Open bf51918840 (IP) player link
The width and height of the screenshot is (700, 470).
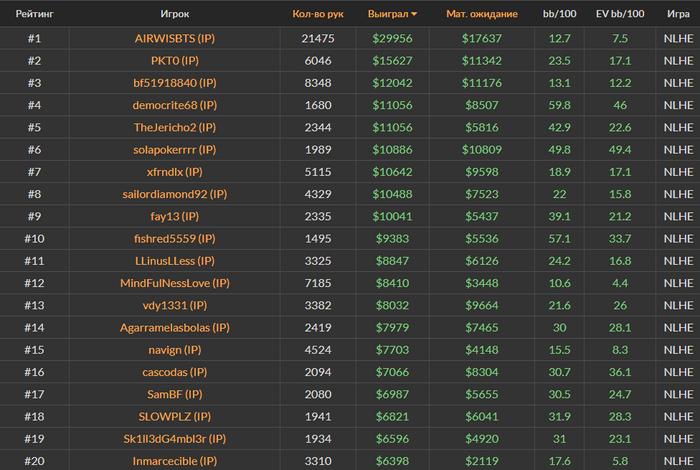175,83
